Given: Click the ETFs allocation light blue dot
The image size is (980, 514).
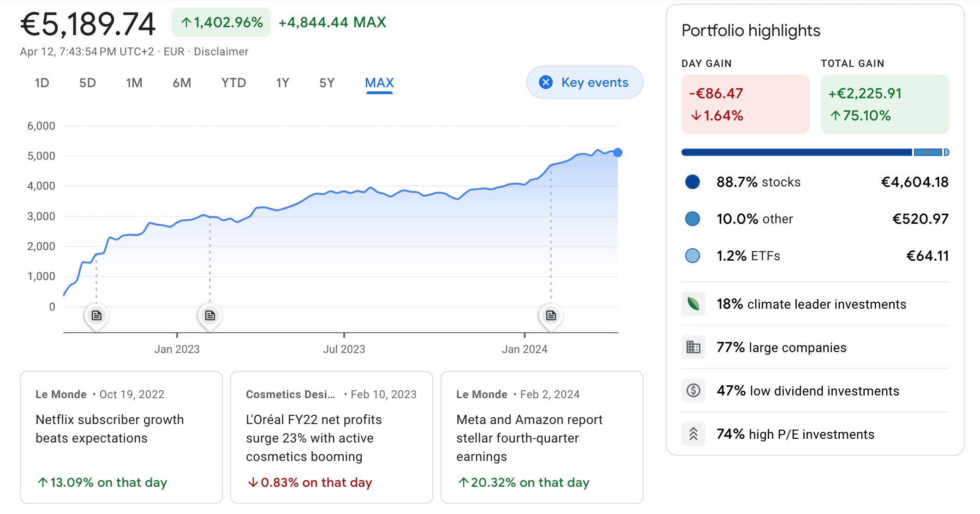Looking at the screenshot, I should [692, 256].
